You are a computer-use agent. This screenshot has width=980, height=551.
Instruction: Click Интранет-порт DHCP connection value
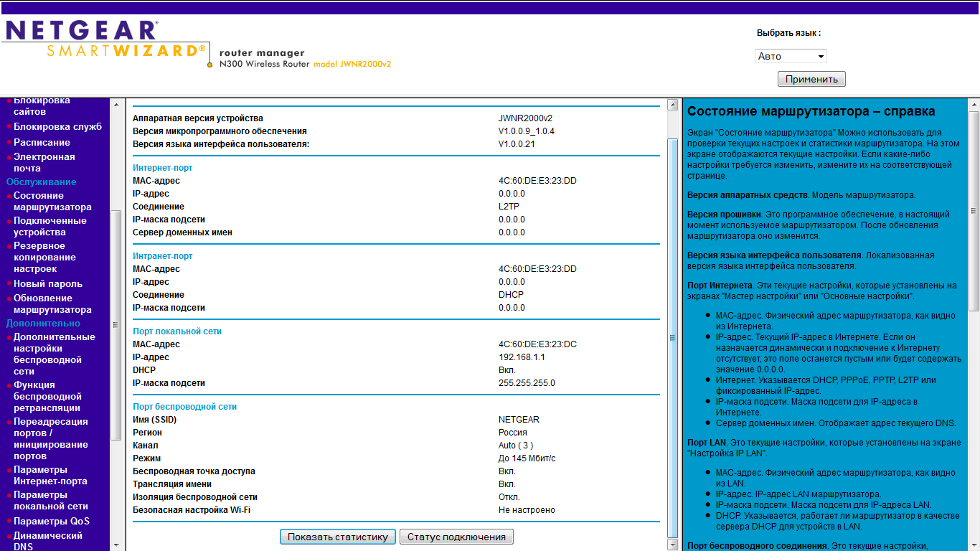click(511, 295)
